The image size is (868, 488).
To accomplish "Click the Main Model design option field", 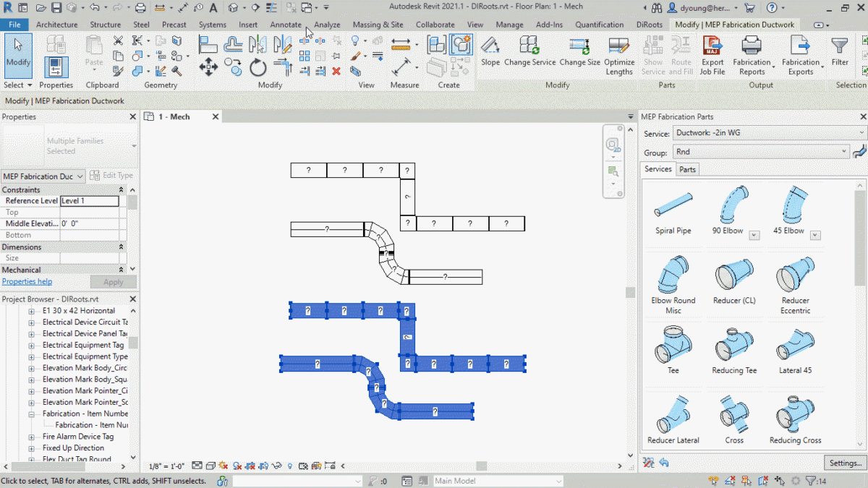I will click(x=498, y=480).
